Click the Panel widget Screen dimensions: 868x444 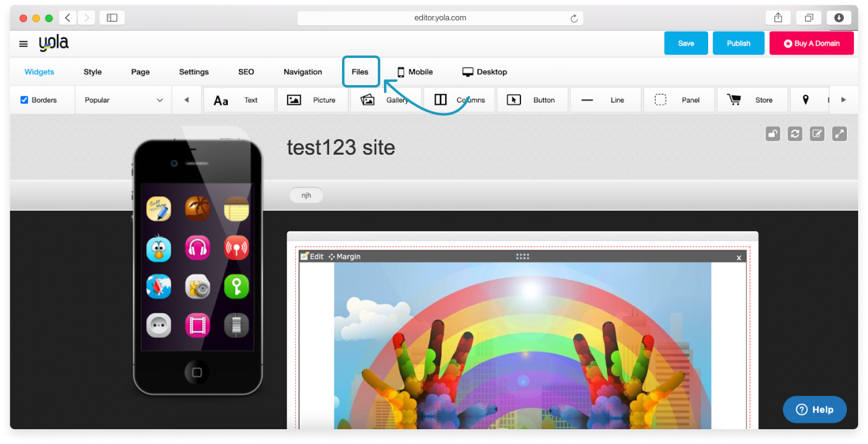[678, 100]
